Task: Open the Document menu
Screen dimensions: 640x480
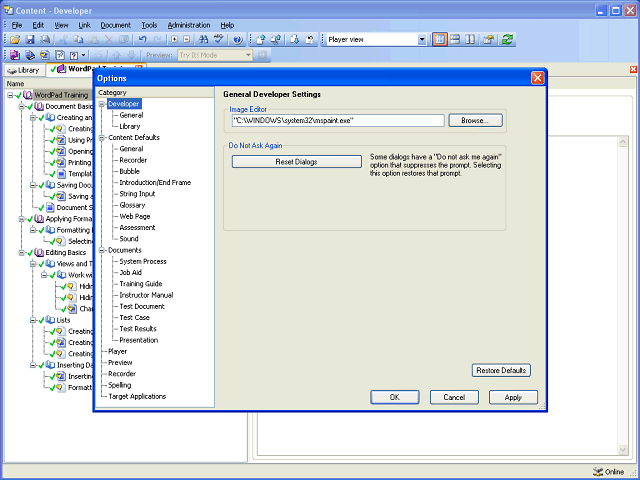Action: tap(116, 25)
